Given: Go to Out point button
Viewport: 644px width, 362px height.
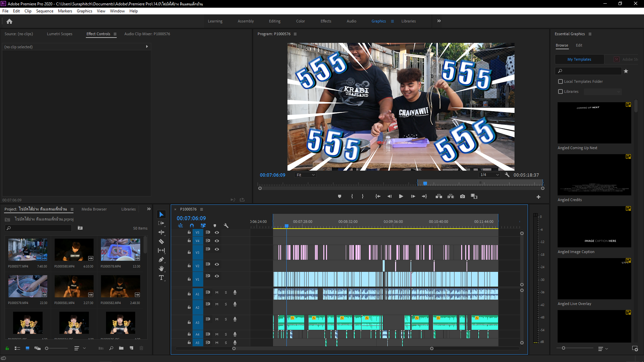Looking at the screenshot, I should 425,196.
